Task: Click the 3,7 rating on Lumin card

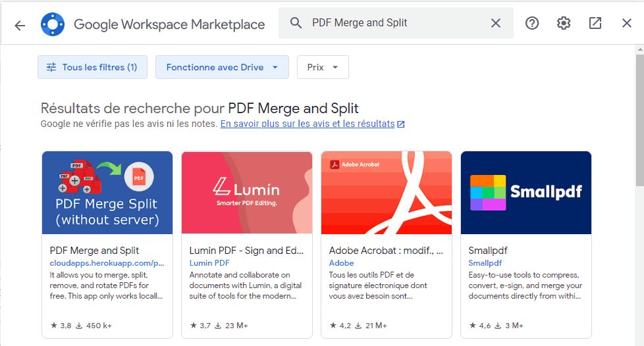Action: tap(200, 326)
